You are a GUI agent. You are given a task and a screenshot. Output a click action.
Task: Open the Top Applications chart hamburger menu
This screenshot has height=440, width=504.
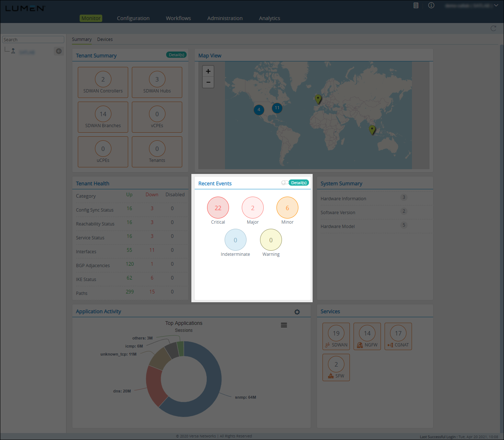click(x=284, y=325)
